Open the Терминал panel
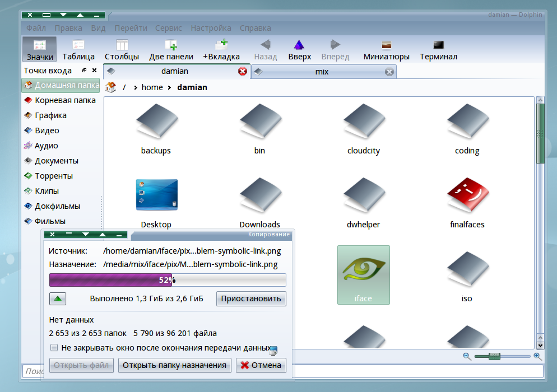The image size is (557, 392). coord(438,49)
